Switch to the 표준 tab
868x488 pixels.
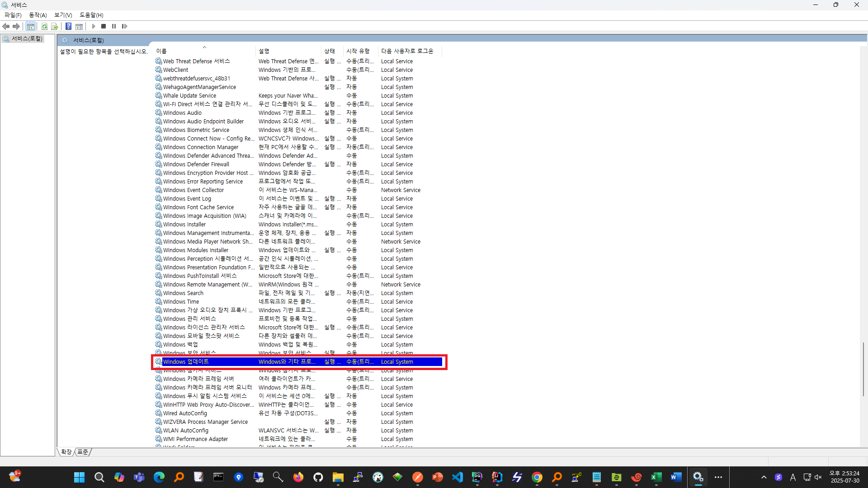coord(83,452)
